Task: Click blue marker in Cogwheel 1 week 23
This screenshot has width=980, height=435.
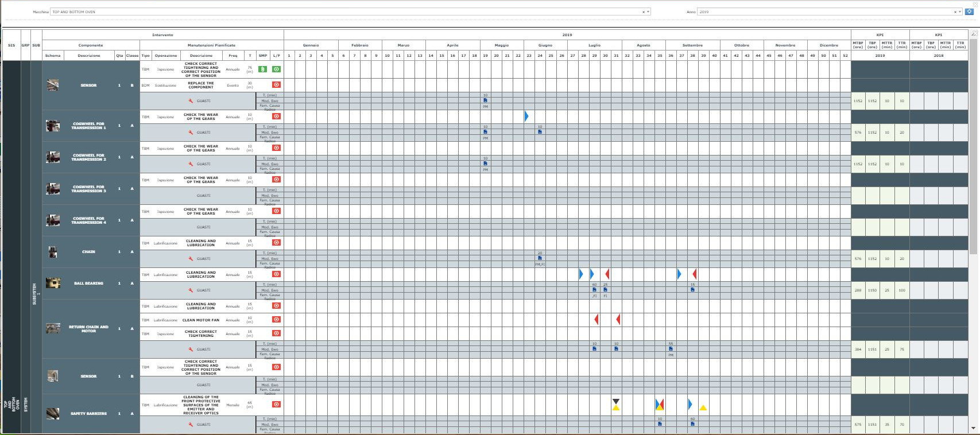Action: pyautogui.click(x=526, y=116)
